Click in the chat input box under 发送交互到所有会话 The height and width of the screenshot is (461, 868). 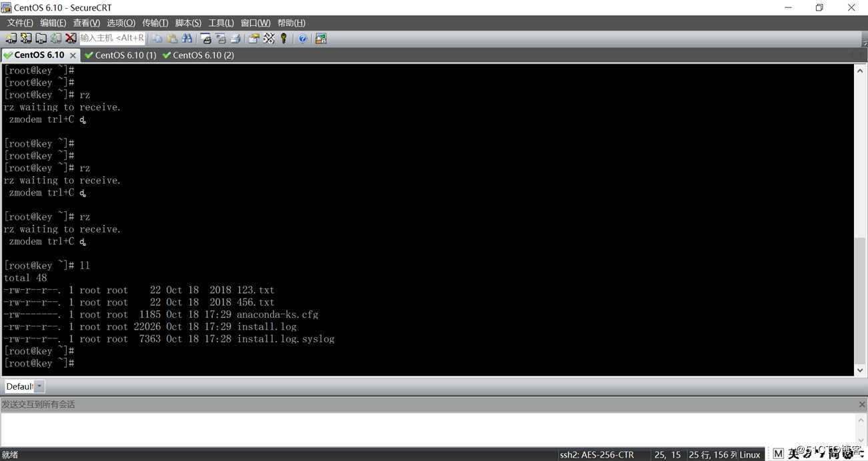tap(428, 428)
